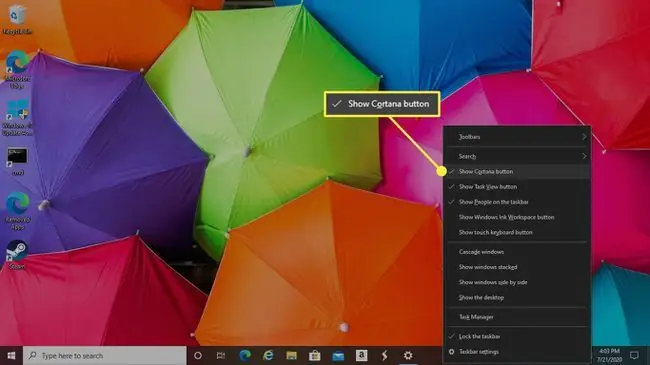Click the Start button
This screenshot has width=650, height=365.
click(12, 355)
